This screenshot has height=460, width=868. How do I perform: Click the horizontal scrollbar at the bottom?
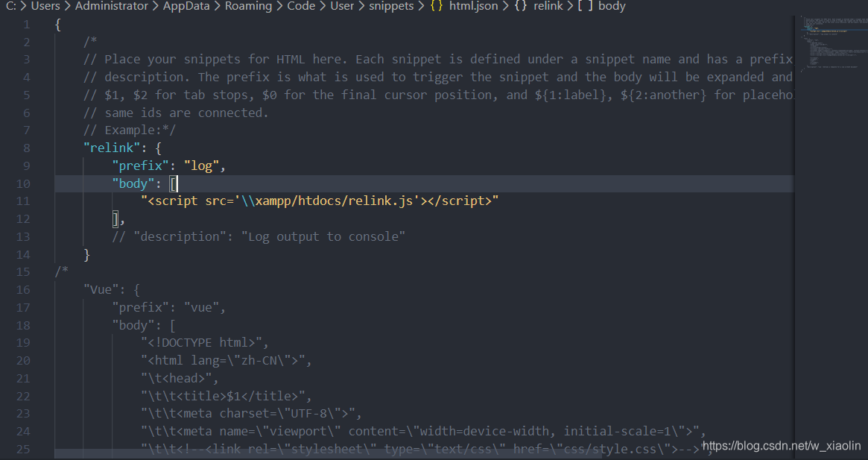point(328,454)
